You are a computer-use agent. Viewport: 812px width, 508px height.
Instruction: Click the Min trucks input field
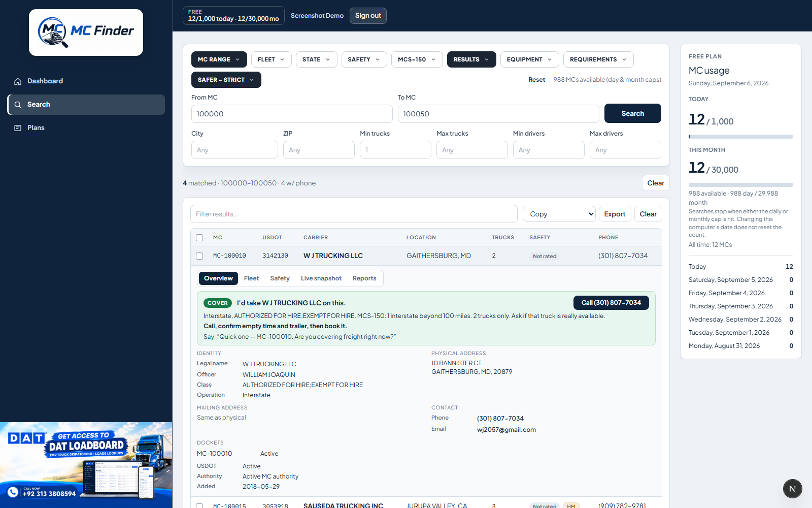click(x=395, y=150)
